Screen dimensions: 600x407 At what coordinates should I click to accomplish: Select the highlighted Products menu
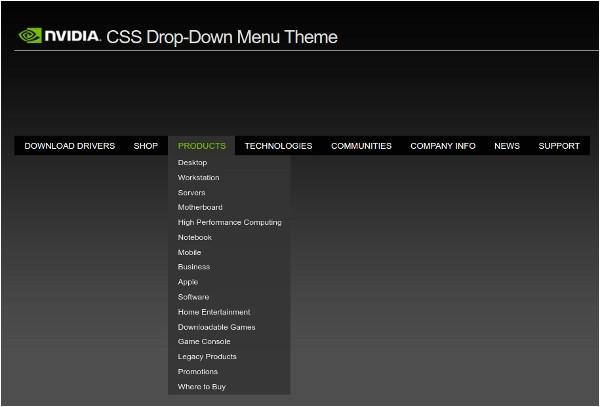(x=202, y=146)
